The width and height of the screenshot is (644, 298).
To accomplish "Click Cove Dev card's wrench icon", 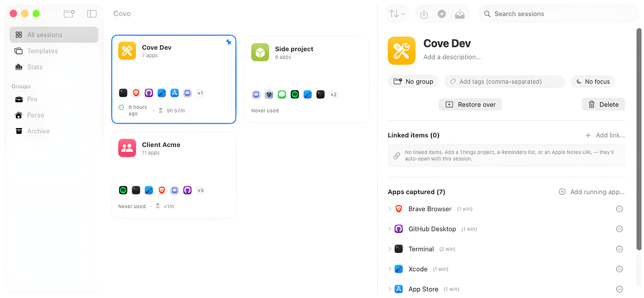I will point(127,50).
